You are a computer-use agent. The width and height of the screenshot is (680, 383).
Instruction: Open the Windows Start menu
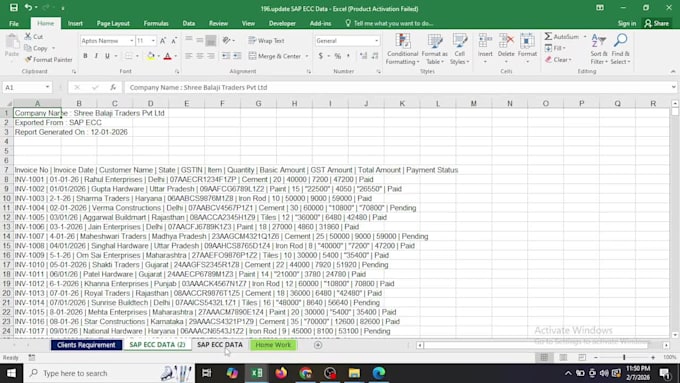click(x=11, y=373)
